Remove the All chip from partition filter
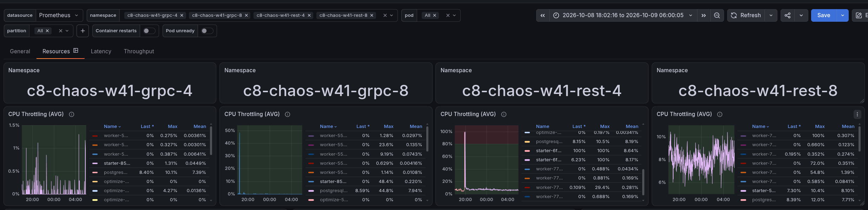 (x=47, y=31)
